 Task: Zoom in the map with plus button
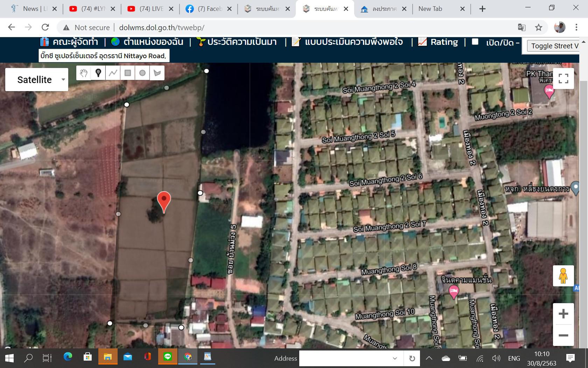click(x=563, y=314)
